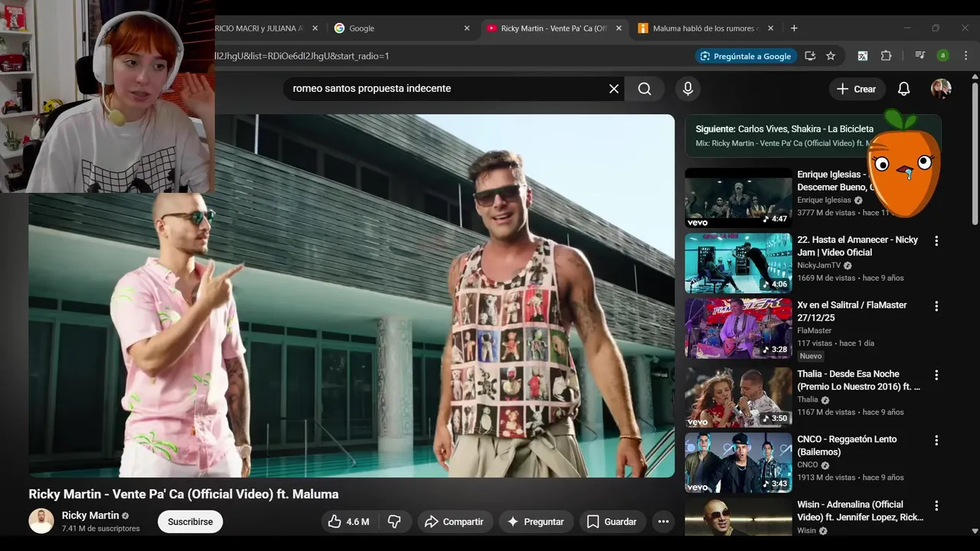
Task: Click the Crear button
Action: (x=857, y=89)
